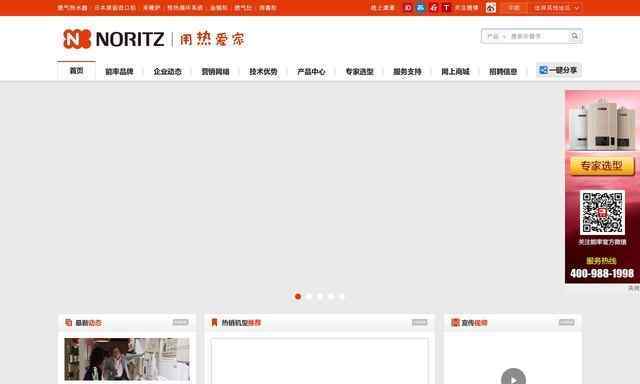Image resolution: width=640 pixels, height=384 pixels.
Task: Open the 营销网络 menu item
Action: (x=215, y=71)
